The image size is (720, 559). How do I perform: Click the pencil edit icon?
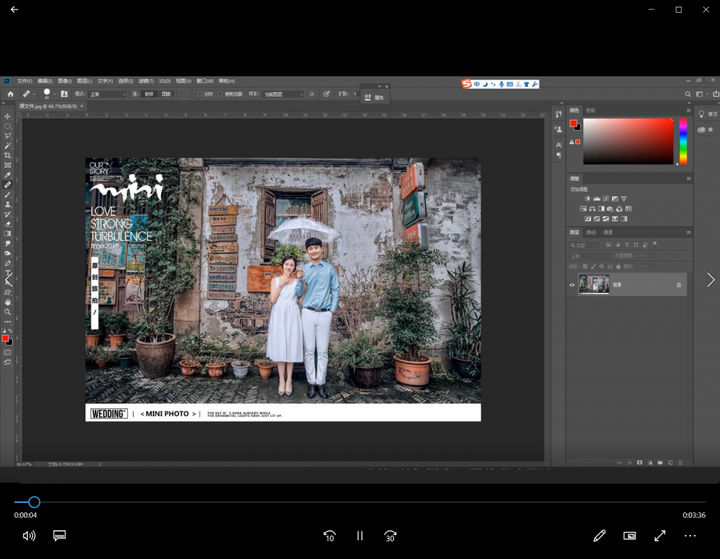pyautogui.click(x=599, y=536)
